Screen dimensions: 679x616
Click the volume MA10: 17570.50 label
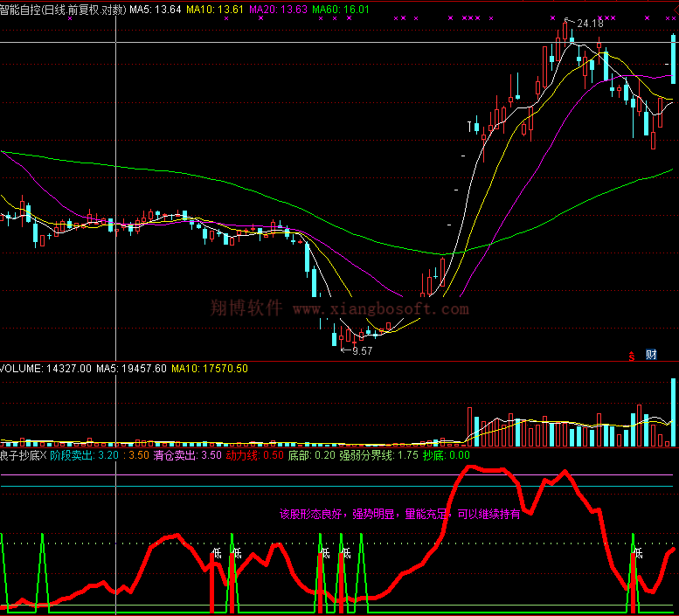point(210,369)
